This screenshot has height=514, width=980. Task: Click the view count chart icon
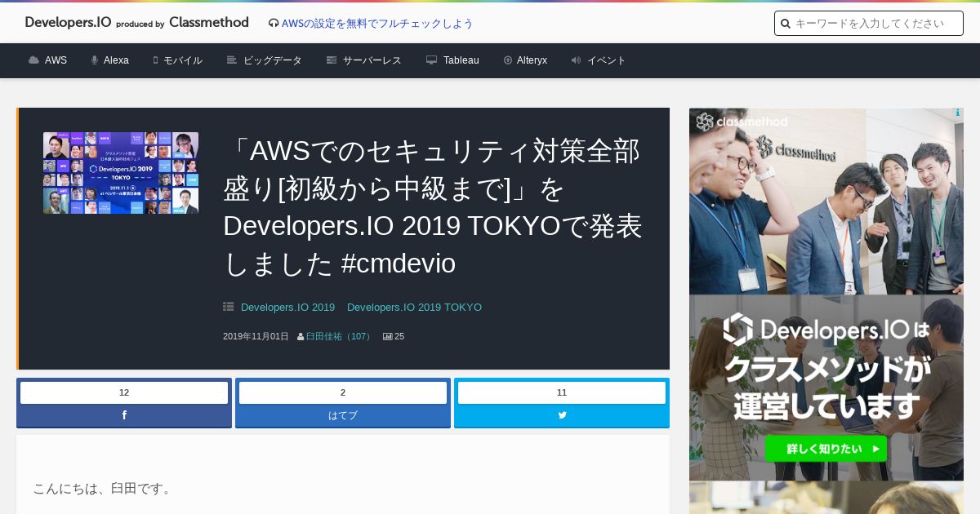coord(388,336)
